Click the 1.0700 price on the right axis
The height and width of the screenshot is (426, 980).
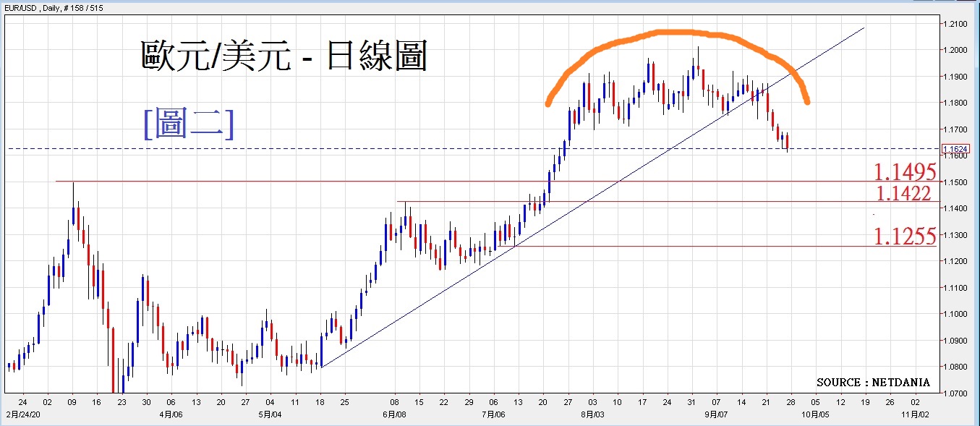point(956,393)
